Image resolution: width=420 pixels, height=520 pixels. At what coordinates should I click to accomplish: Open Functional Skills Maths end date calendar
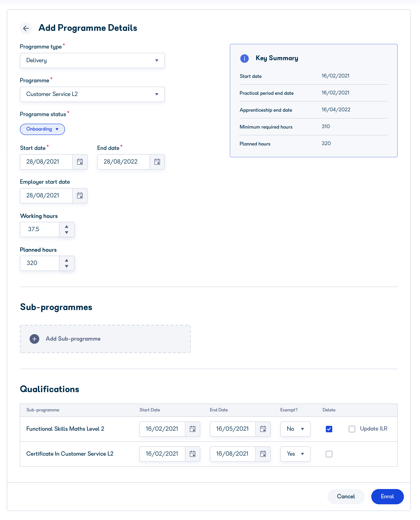pyautogui.click(x=263, y=429)
